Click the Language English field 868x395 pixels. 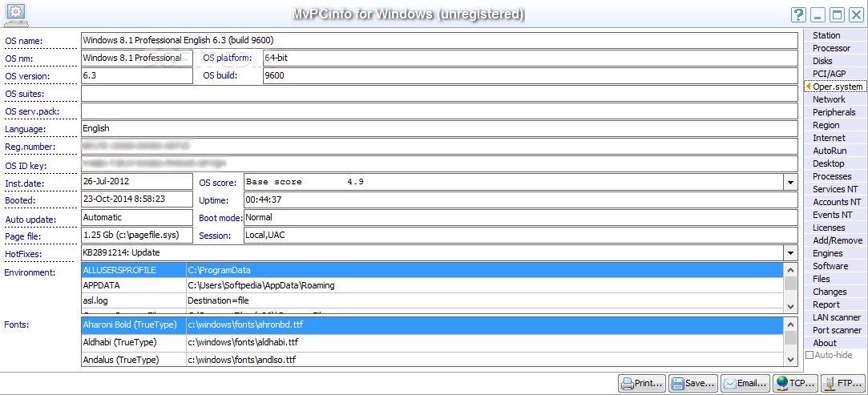click(439, 129)
